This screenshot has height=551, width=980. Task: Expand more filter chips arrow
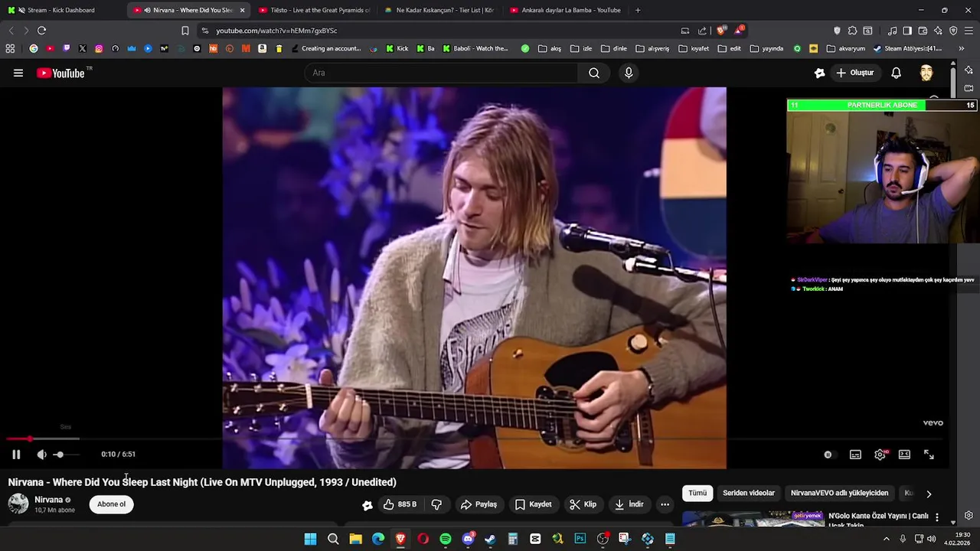(x=929, y=494)
